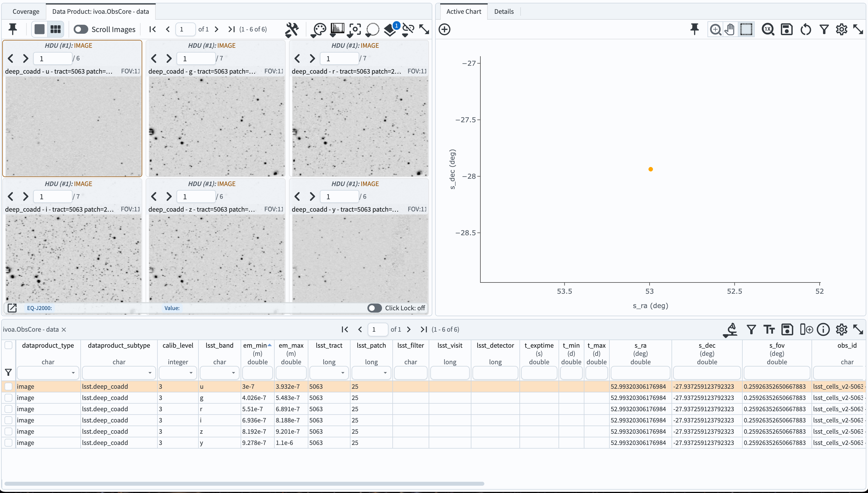Screen dimensions: 868x493
Task: Select the z band row checkbox
Action: 8,431
